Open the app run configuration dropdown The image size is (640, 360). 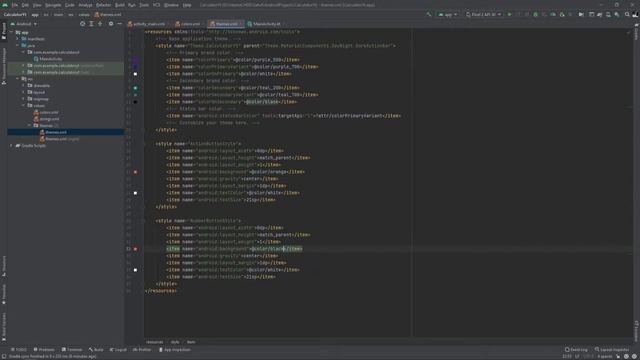click(x=448, y=14)
